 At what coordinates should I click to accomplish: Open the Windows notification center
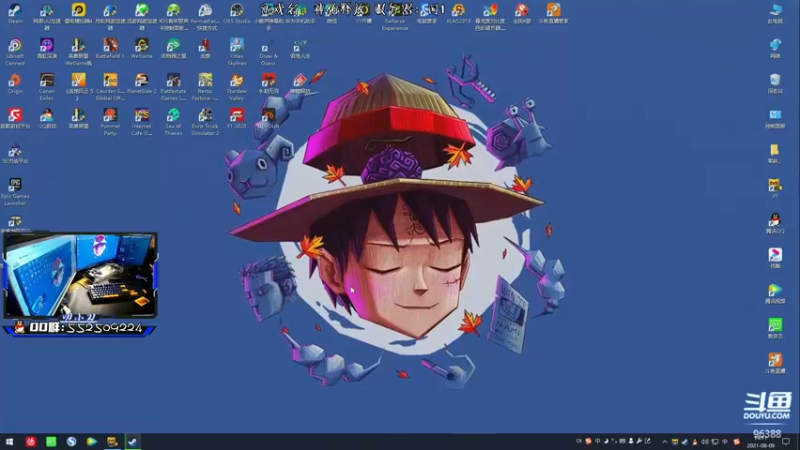786,442
